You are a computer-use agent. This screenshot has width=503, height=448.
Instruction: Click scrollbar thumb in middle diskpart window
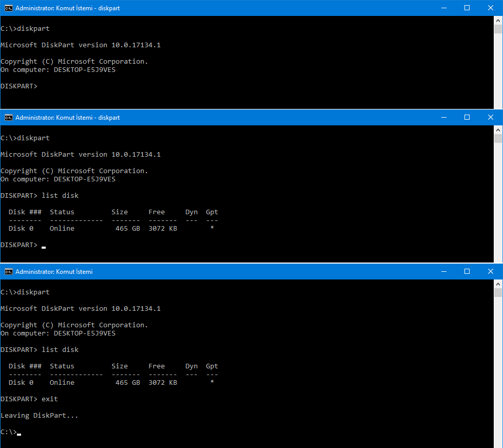click(498, 139)
